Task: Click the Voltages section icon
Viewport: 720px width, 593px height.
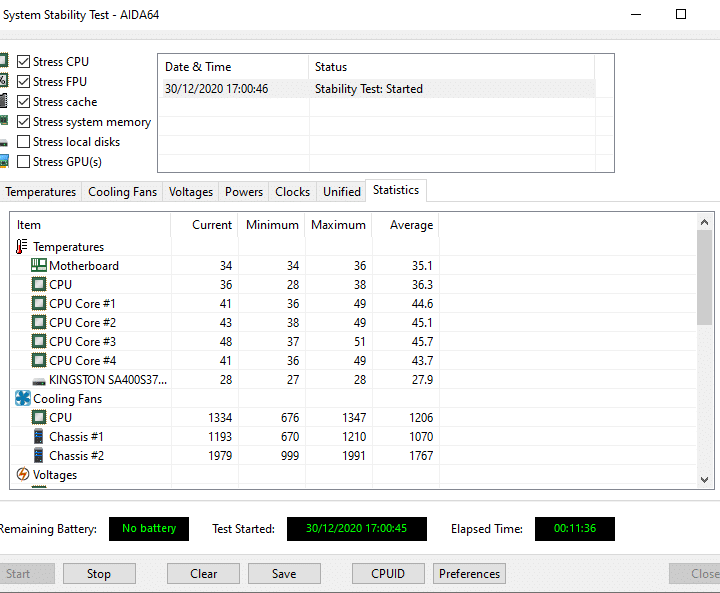Action: 23,475
